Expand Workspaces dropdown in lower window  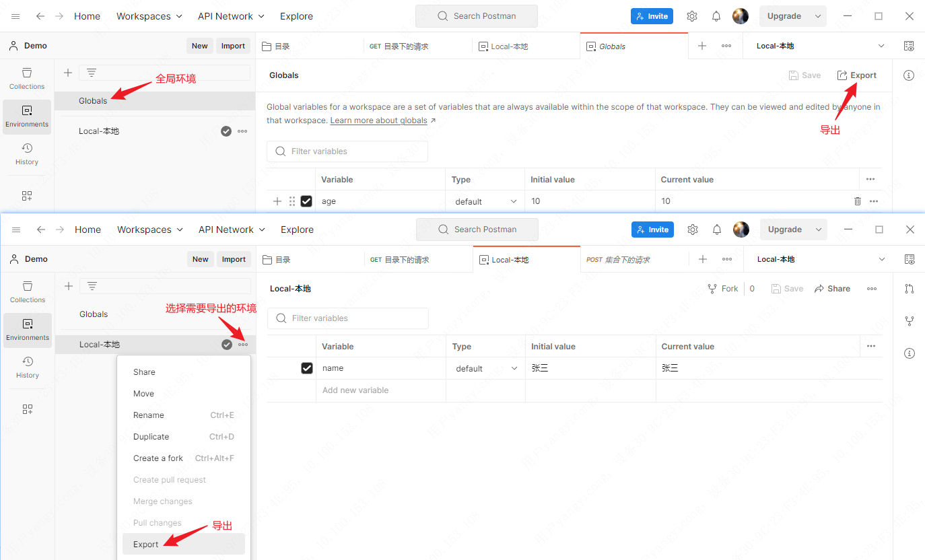click(150, 230)
